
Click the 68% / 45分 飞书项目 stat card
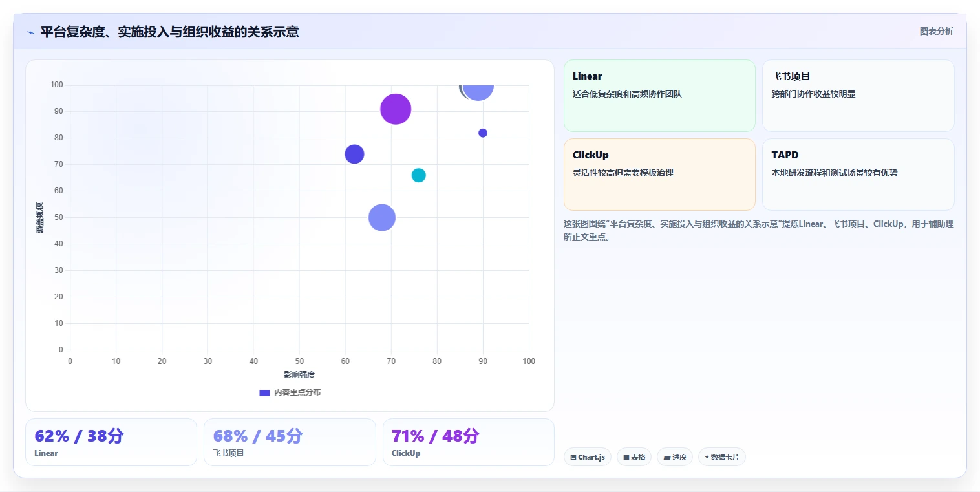tap(290, 442)
